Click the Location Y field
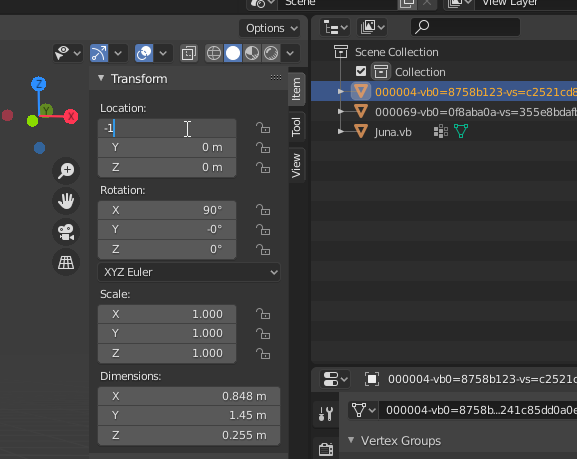The height and width of the screenshot is (459, 577). point(167,148)
